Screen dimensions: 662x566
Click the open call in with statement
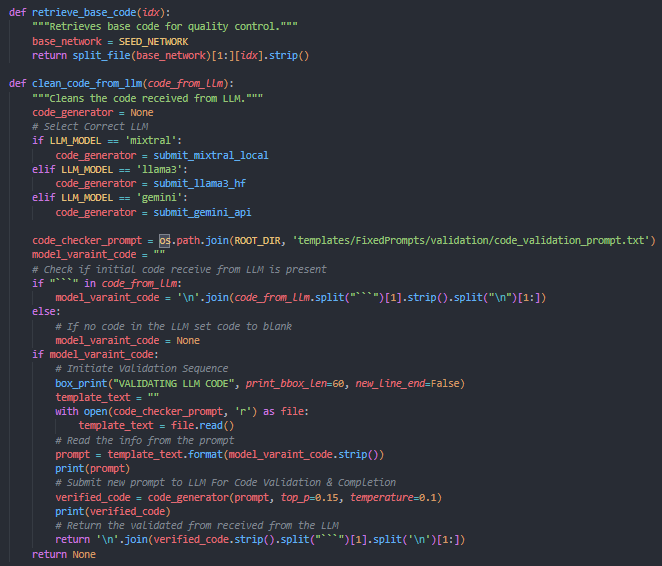[95, 412]
